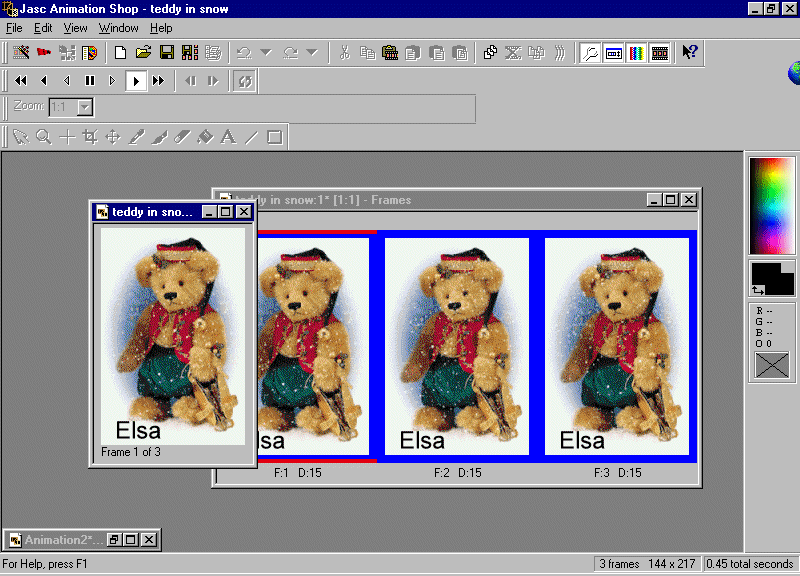Pick the Crop tool
This screenshot has width=800, height=576.
click(90, 137)
